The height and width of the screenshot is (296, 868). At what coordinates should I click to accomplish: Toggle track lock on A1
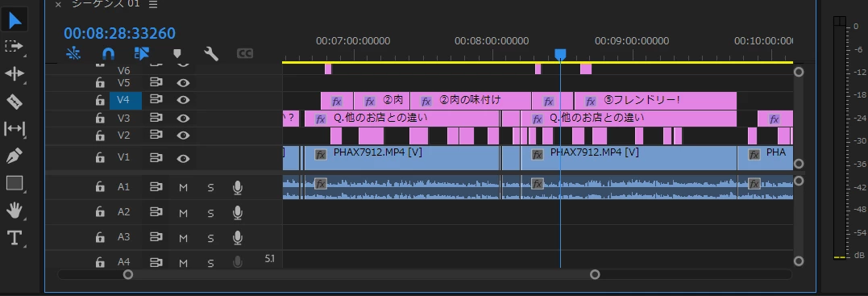(100, 187)
